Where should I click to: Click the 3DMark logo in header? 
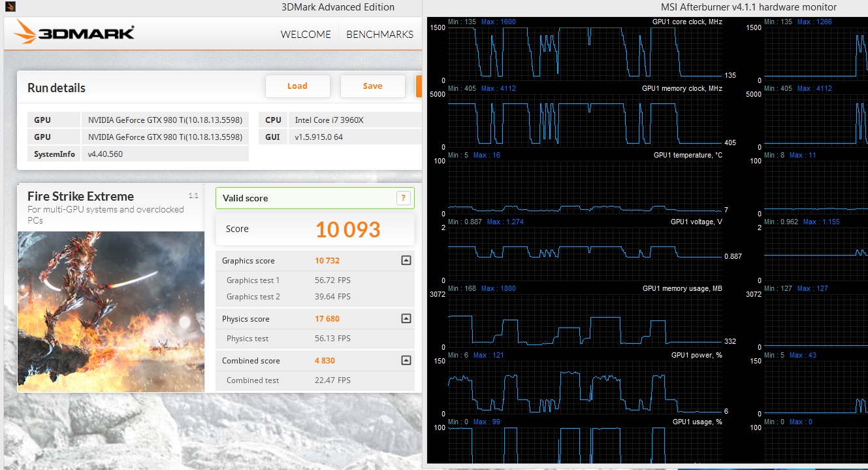[x=74, y=33]
